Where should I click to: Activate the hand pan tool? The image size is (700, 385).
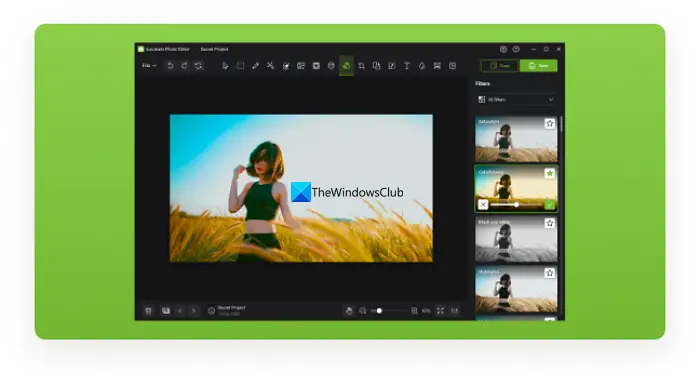(x=349, y=310)
